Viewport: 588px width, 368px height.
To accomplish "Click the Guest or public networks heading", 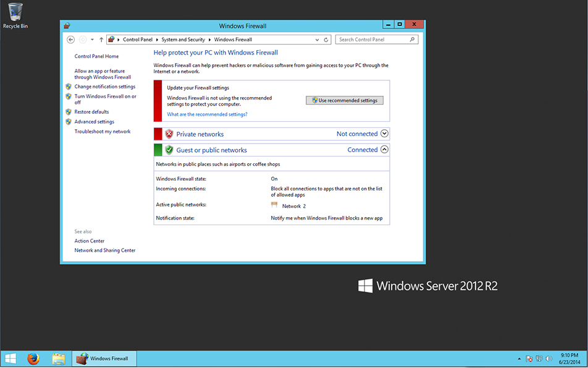I will 211,150.
